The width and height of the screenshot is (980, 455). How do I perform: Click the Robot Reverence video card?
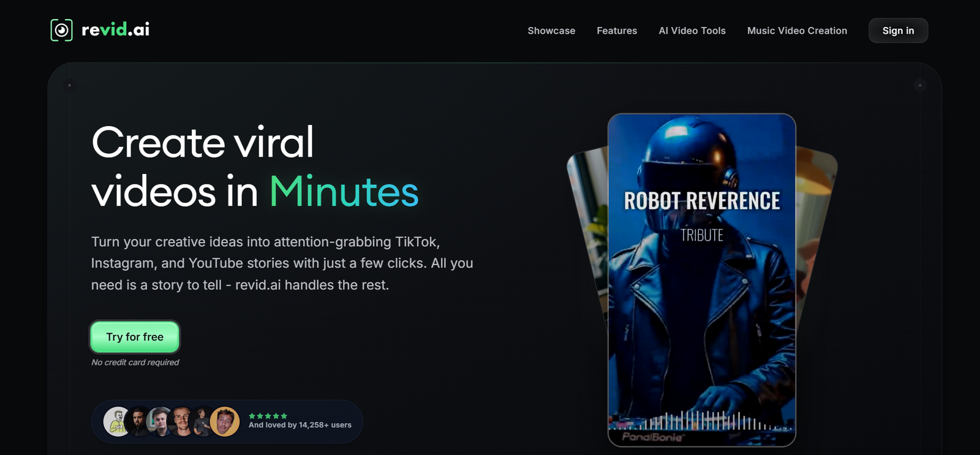click(x=702, y=280)
